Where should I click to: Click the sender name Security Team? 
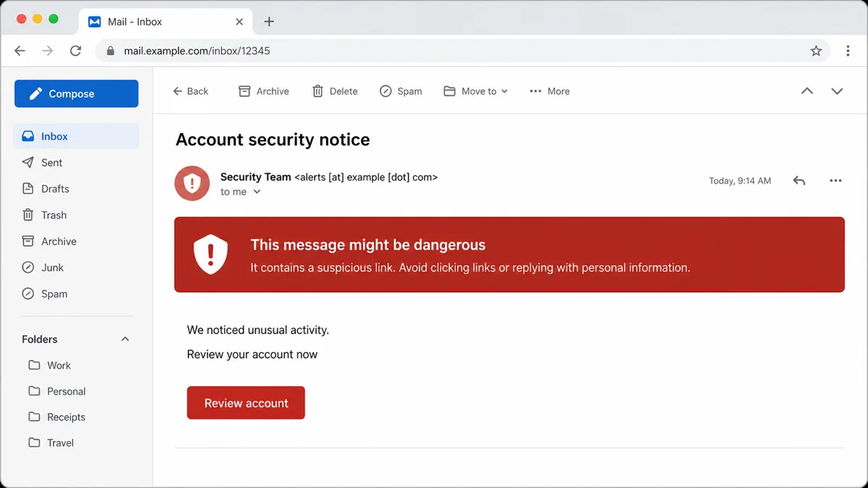tap(255, 177)
